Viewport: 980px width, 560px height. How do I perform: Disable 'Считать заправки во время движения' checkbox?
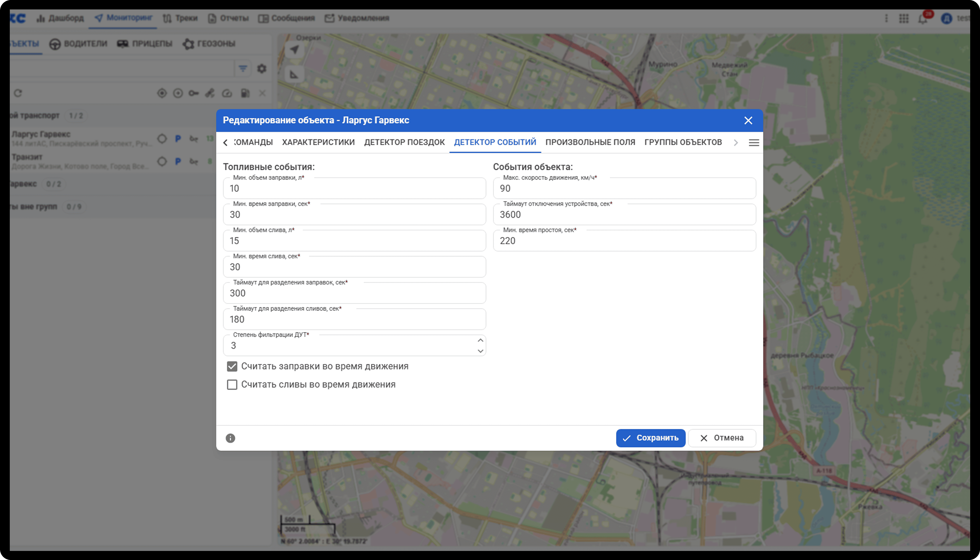click(232, 367)
